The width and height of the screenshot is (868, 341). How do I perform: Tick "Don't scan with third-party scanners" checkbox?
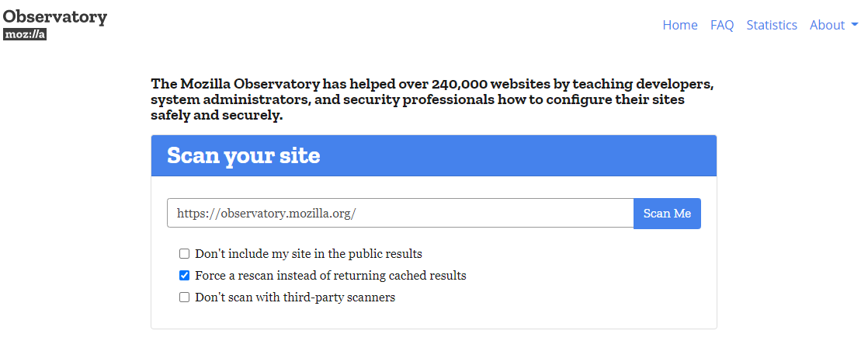click(184, 298)
